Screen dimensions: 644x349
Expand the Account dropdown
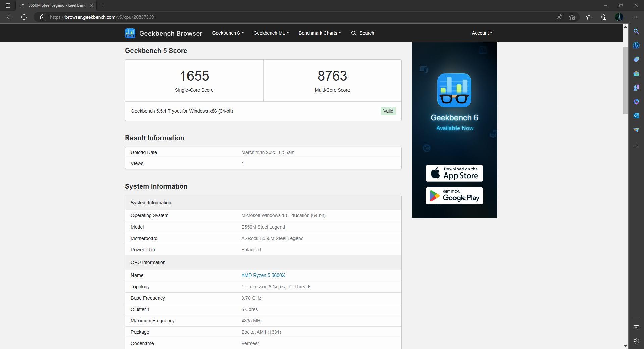point(482,33)
